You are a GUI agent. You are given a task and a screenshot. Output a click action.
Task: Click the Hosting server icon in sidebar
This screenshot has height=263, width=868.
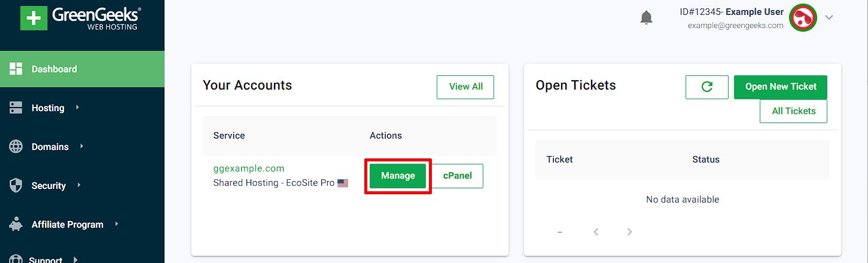pos(16,108)
